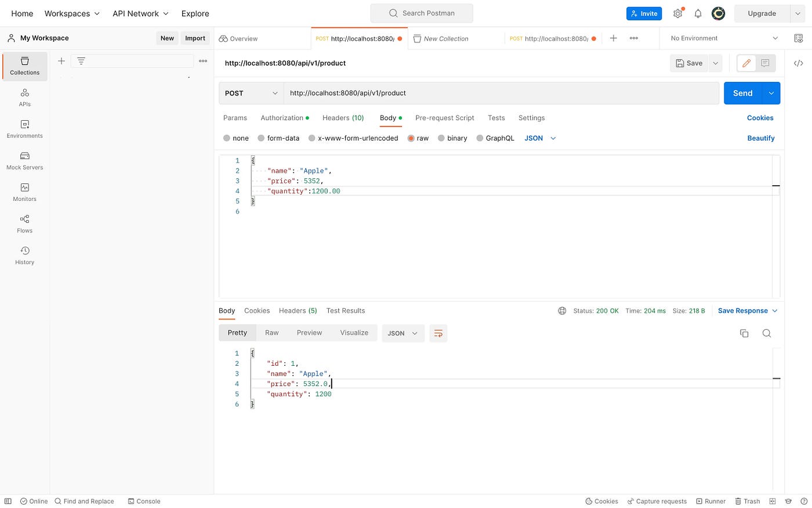Open a new request tab with plus
812x508 pixels.
point(614,38)
